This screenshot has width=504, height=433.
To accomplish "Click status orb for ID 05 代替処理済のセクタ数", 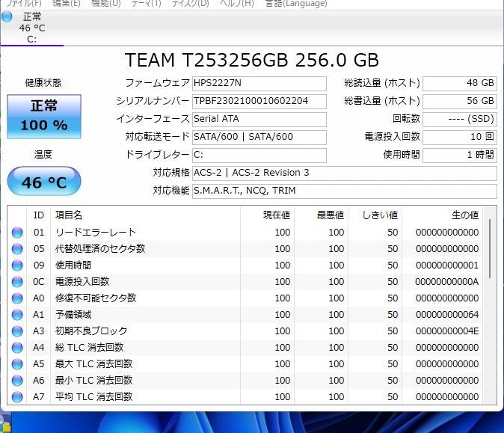I will [17, 249].
